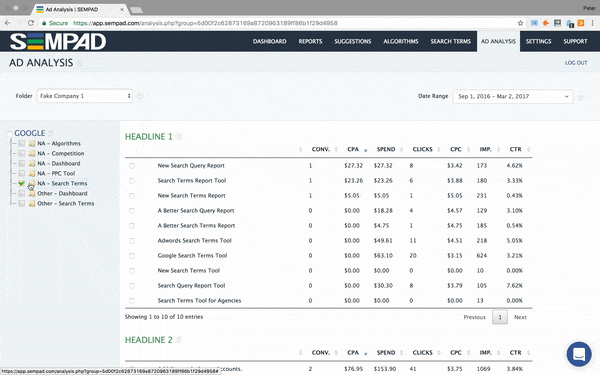Click the help icon beside Folder dropdown
600x375 pixels.
coord(140,96)
